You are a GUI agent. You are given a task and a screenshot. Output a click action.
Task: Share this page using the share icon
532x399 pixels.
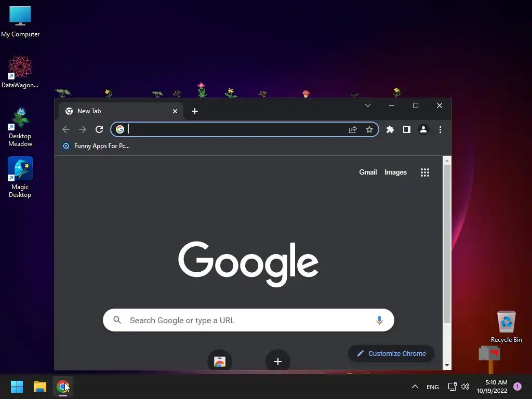[353, 129]
